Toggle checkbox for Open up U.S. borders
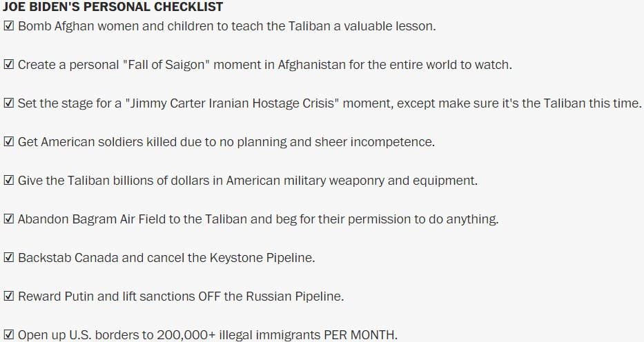This screenshot has height=342, width=644. (9, 335)
